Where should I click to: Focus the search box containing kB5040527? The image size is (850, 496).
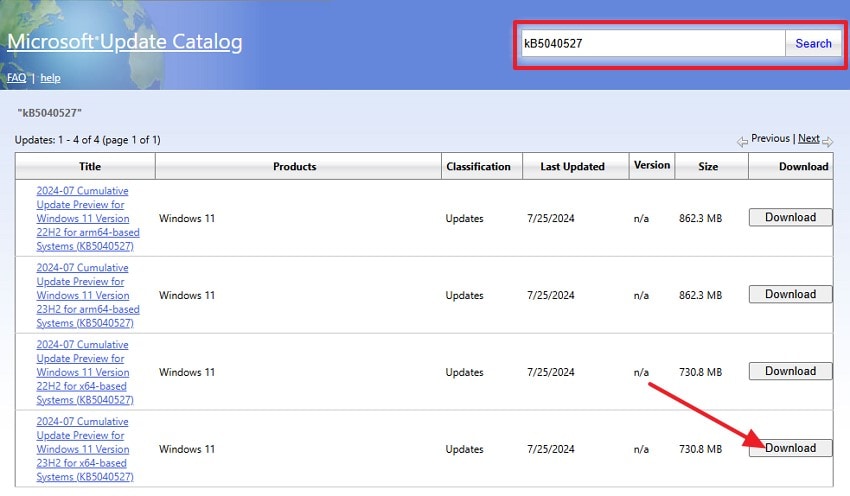pyautogui.click(x=653, y=43)
